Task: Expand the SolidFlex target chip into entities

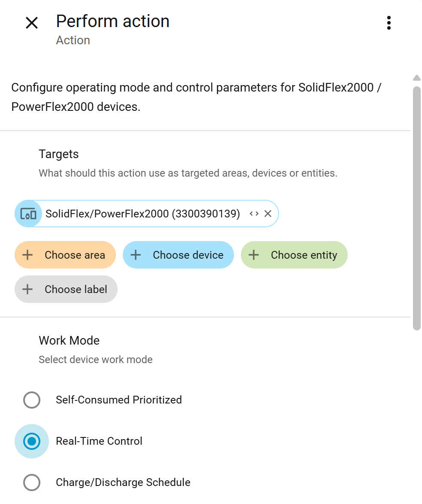Action: (x=254, y=214)
